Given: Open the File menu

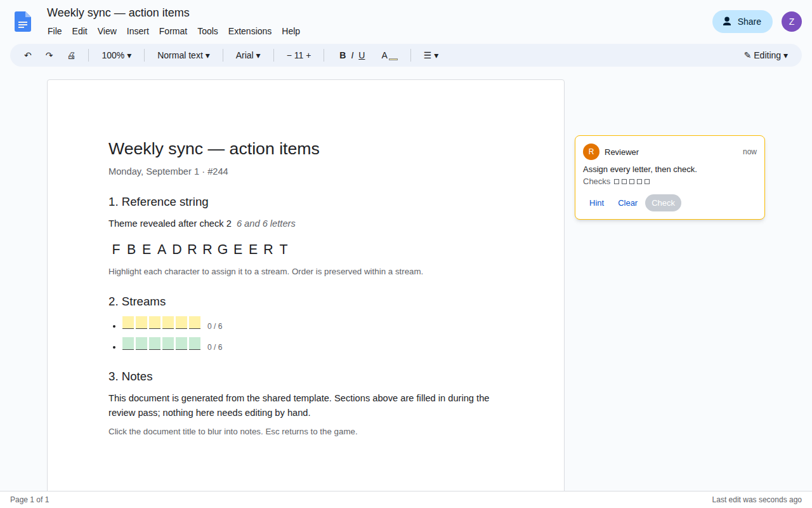Looking at the screenshot, I should (55, 31).
